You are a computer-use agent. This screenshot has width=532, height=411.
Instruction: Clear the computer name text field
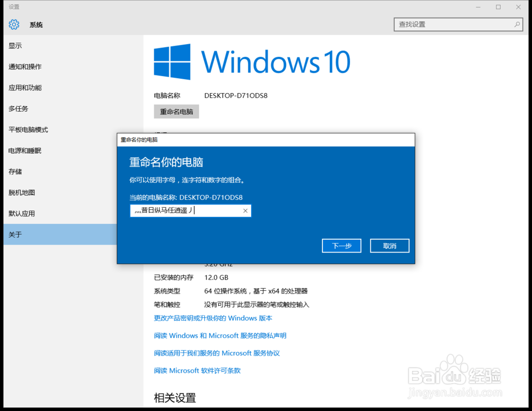[245, 211]
